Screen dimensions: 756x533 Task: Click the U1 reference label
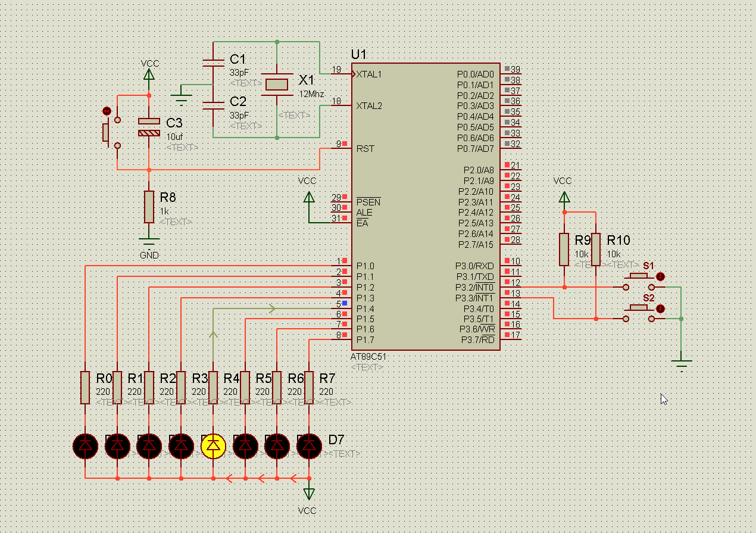(x=359, y=55)
